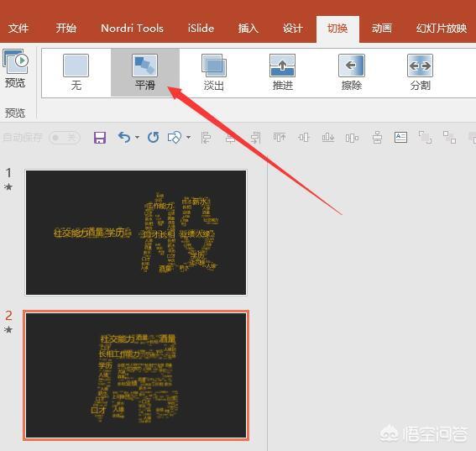Select the Transitions (切换) tab

point(337,29)
